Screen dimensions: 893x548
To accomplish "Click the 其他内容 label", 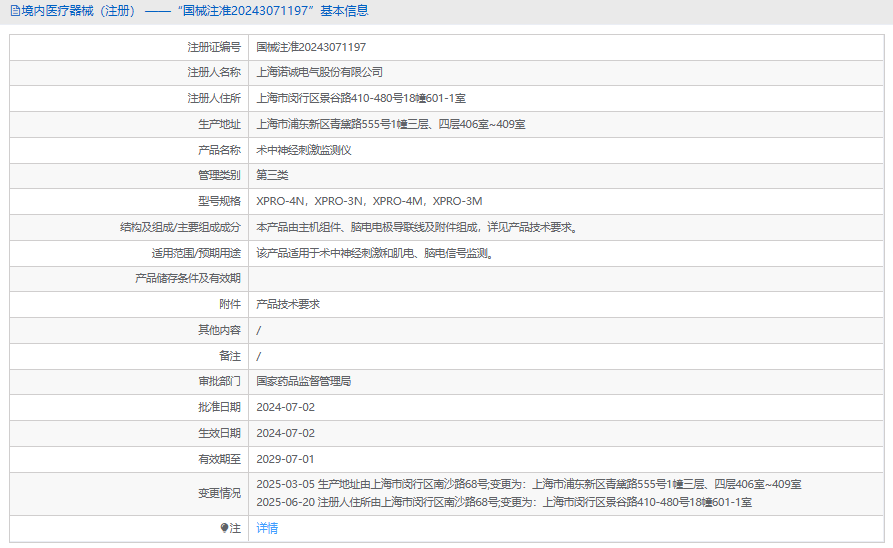I will [x=219, y=330].
